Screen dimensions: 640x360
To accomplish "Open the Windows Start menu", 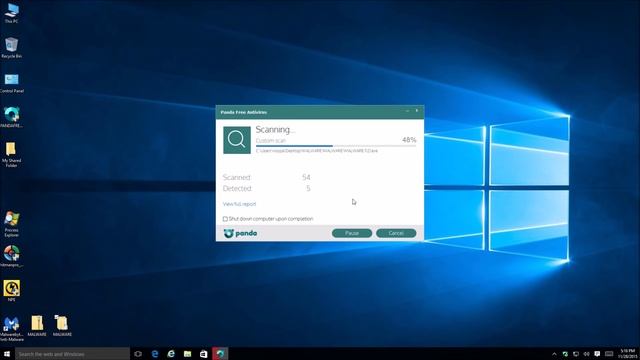I will [x=7, y=354].
